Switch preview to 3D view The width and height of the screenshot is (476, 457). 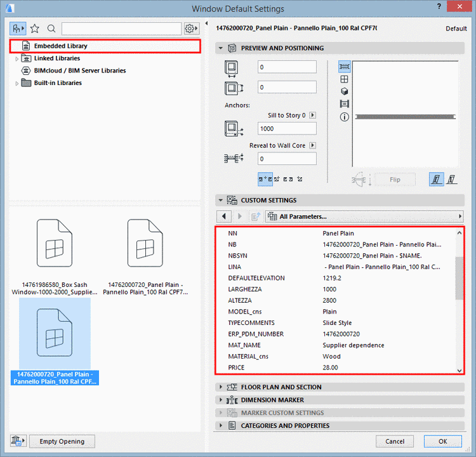click(x=344, y=91)
